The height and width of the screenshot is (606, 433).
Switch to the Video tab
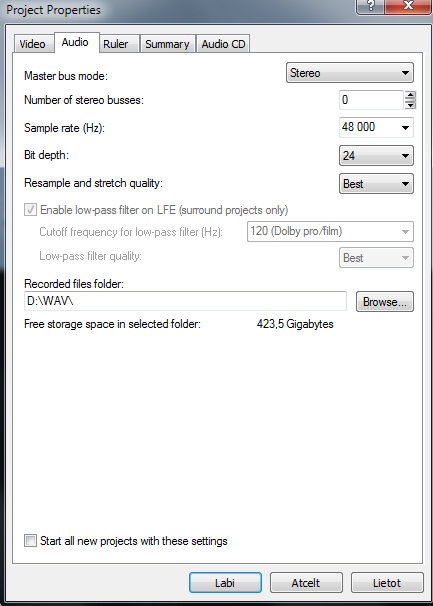point(32,44)
